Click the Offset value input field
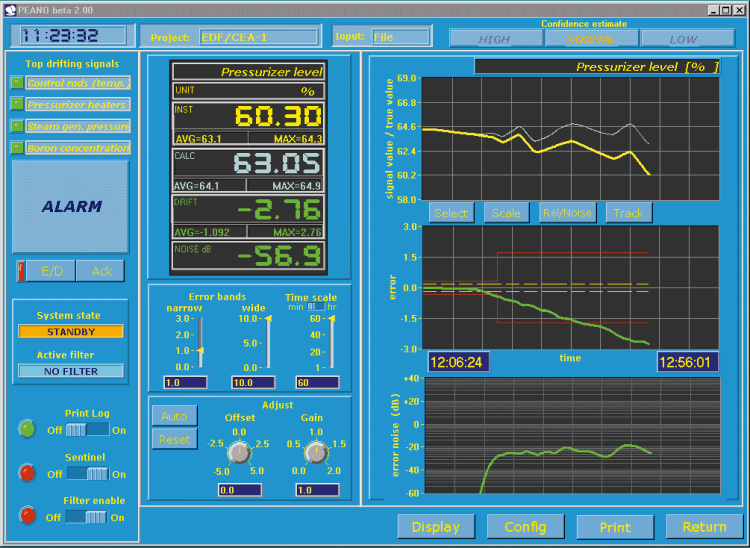The height and width of the screenshot is (548, 750). (240, 490)
